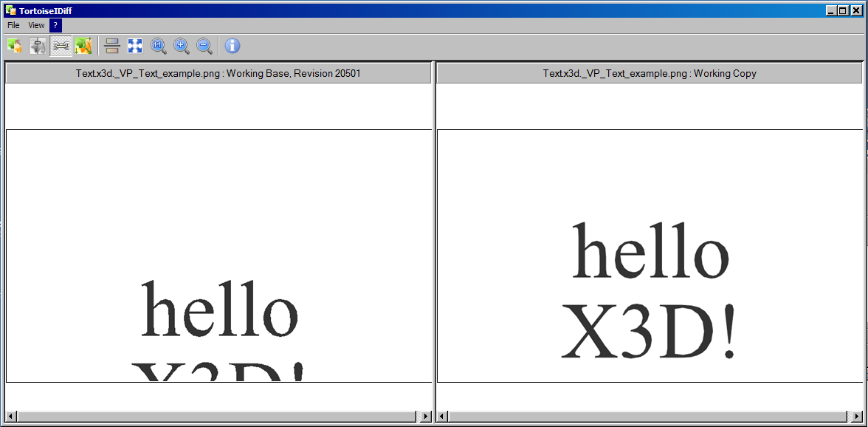Switch to vertical arrangement of images

[x=112, y=46]
